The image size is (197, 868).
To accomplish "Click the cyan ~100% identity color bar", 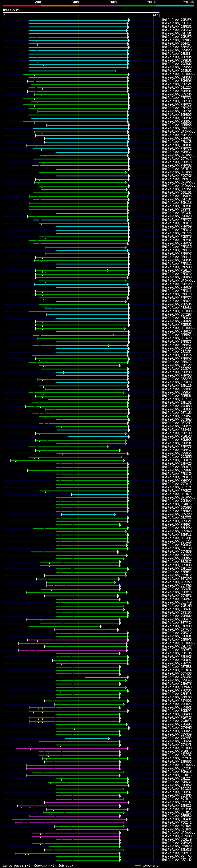I will click(x=175, y=6).
